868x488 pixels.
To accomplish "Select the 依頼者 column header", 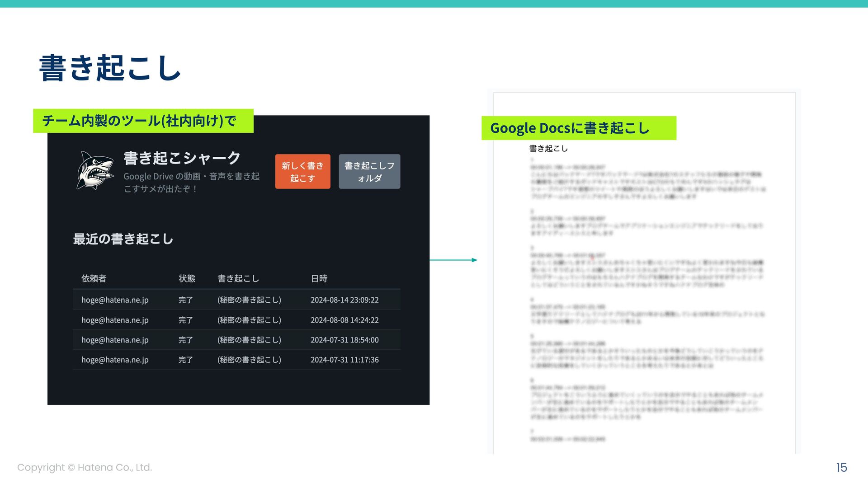I will 94,278.
